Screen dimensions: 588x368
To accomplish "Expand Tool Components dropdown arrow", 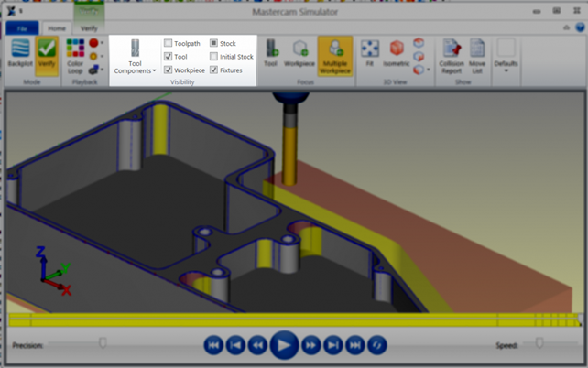I will tap(154, 70).
